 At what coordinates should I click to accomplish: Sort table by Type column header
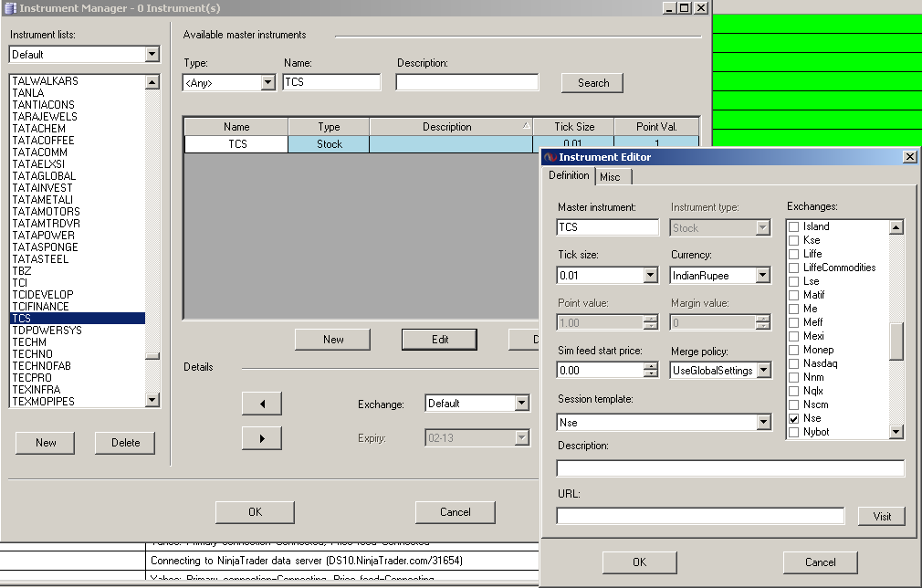(329, 127)
